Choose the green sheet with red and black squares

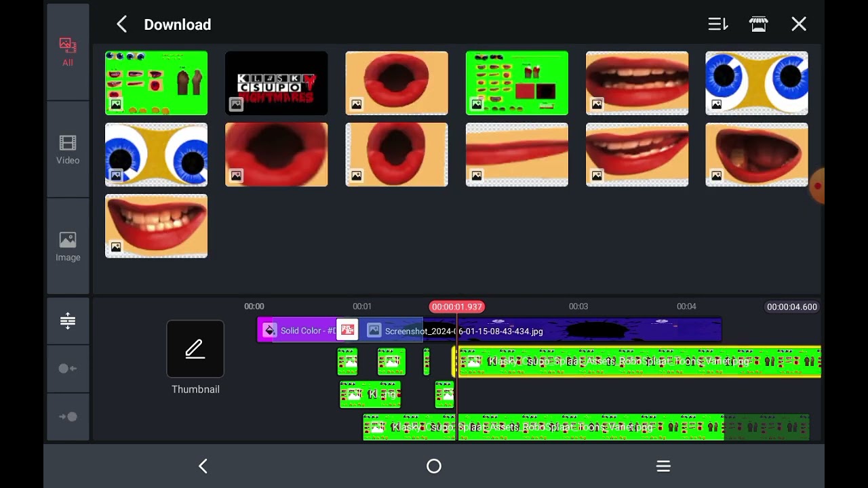click(x=517, y=83)
